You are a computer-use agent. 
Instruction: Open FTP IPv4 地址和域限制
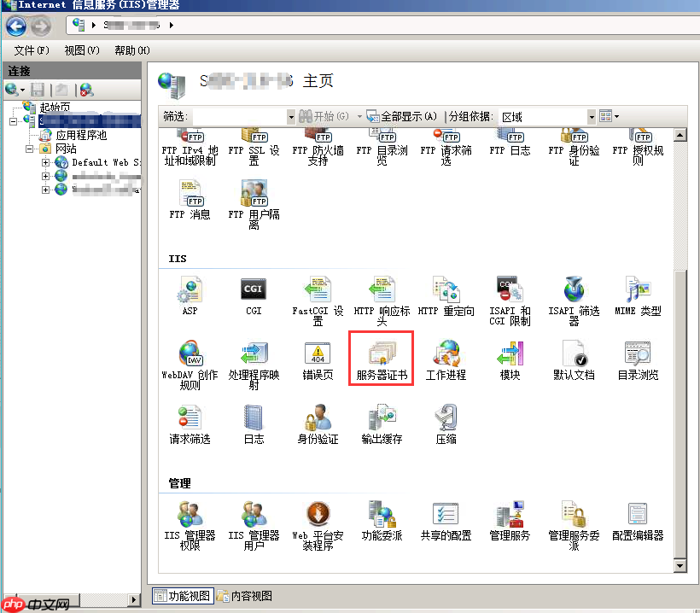tap(190, 148)
